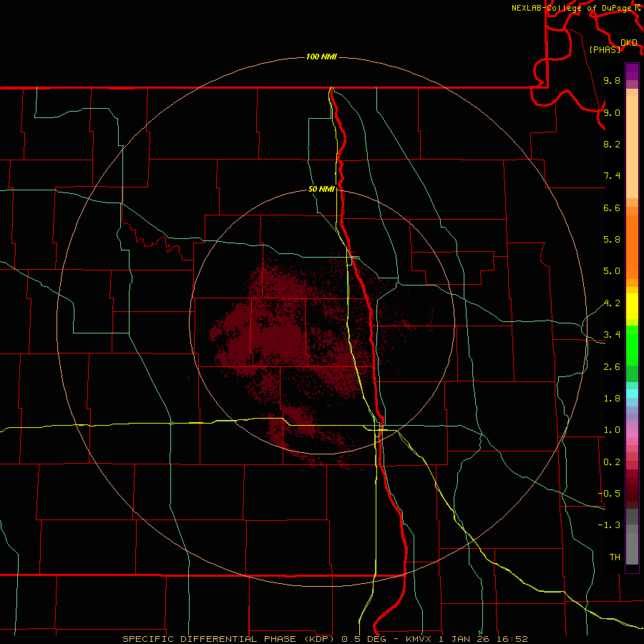Click the "3.4" color scale value
The width and height of the screenshot is (644, 644).
[x=612, y=335]
